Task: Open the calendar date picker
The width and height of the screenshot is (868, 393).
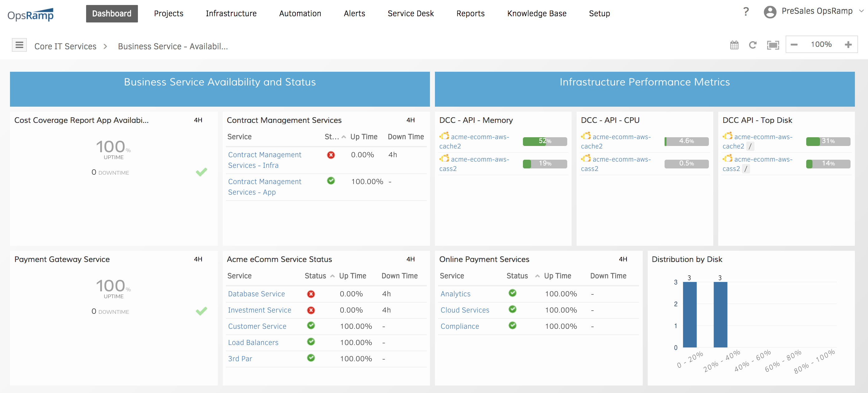Action: point(734,45)
